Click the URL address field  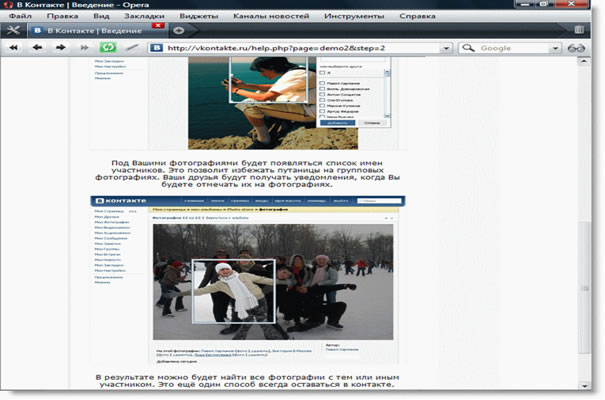tap(290, 47)
